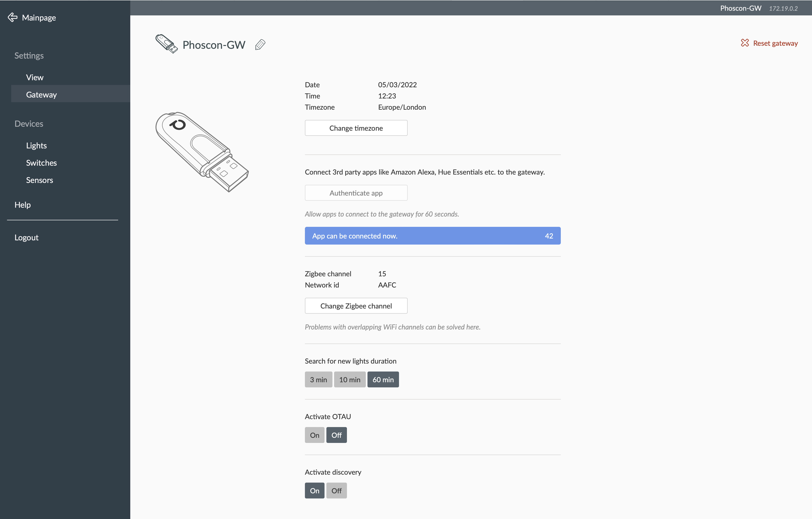Click Change Zigbee channel button
Screen dimensions: 812x519
356,305
